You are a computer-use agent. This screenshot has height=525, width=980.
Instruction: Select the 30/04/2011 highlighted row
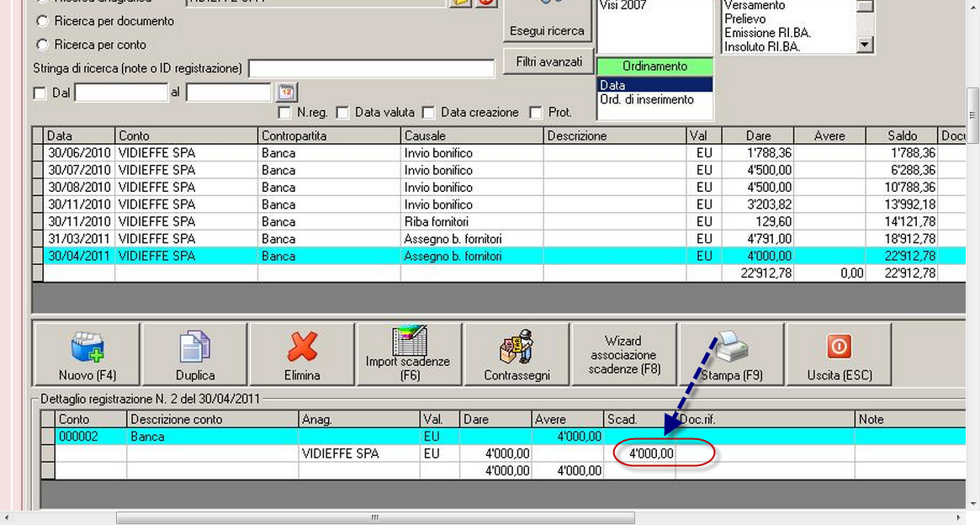tap(499, 257)
